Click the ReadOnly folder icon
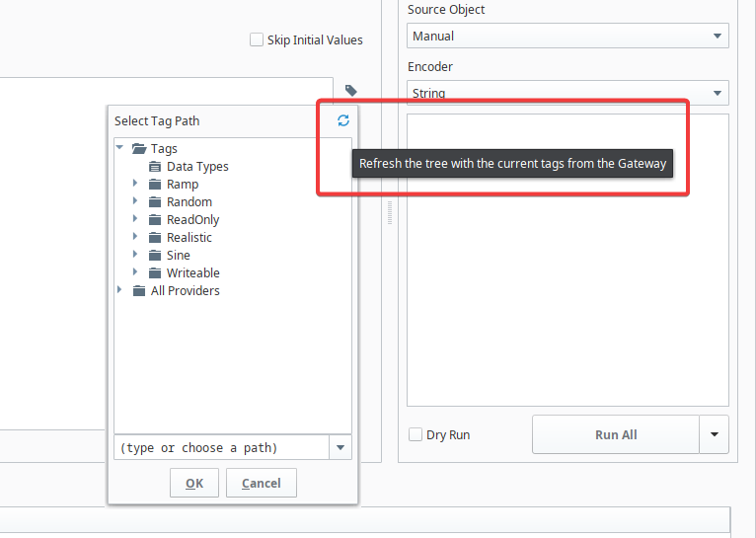 (155, 220)
